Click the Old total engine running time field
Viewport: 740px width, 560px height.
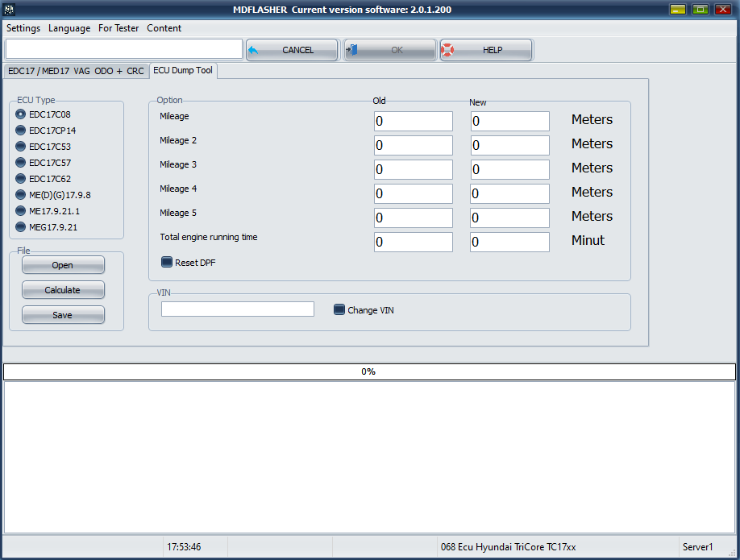pyautogui.click(x=413, y=243)
